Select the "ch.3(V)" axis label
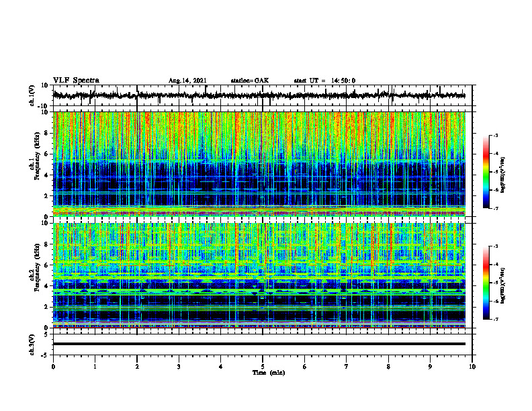Image resolution: width=532 pixels, height=411 pixels. point(32,345)
